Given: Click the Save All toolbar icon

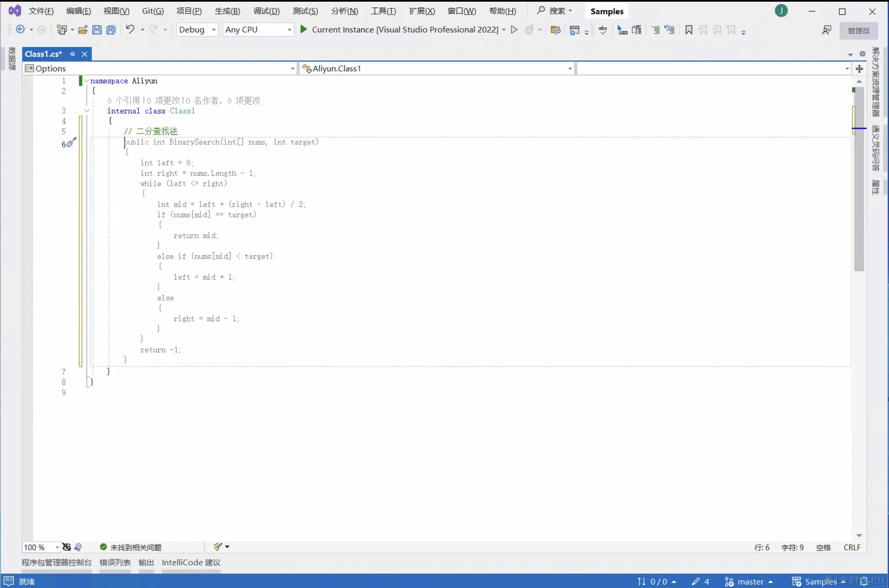Looking at the screenshot, I should pos(111,30).
